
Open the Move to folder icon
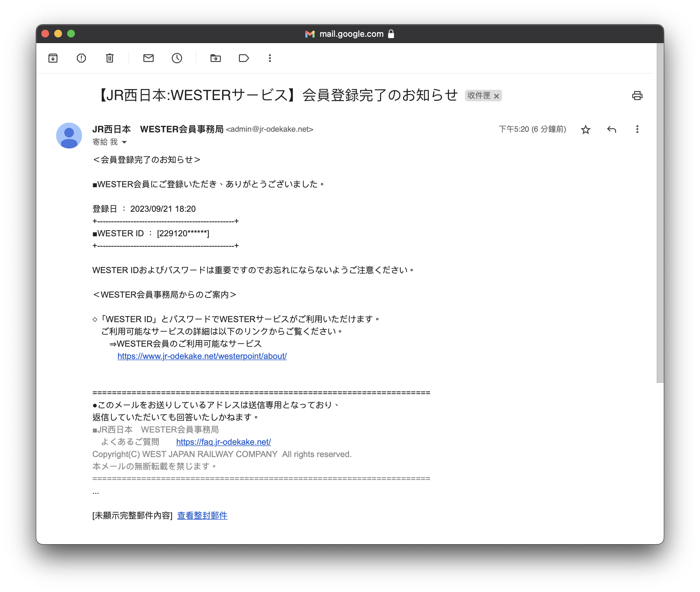pyautogui.click(x=216, y=58)
